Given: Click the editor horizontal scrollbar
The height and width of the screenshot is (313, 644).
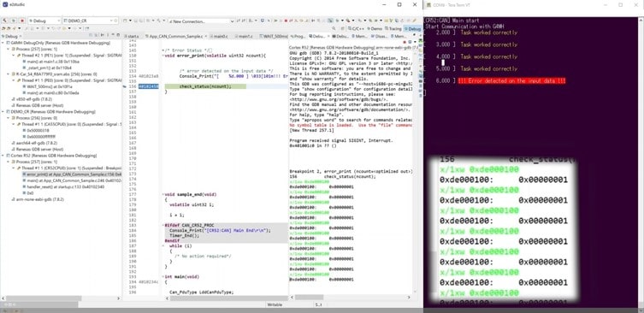Looking at the screenshot, I should coord(226,298).
